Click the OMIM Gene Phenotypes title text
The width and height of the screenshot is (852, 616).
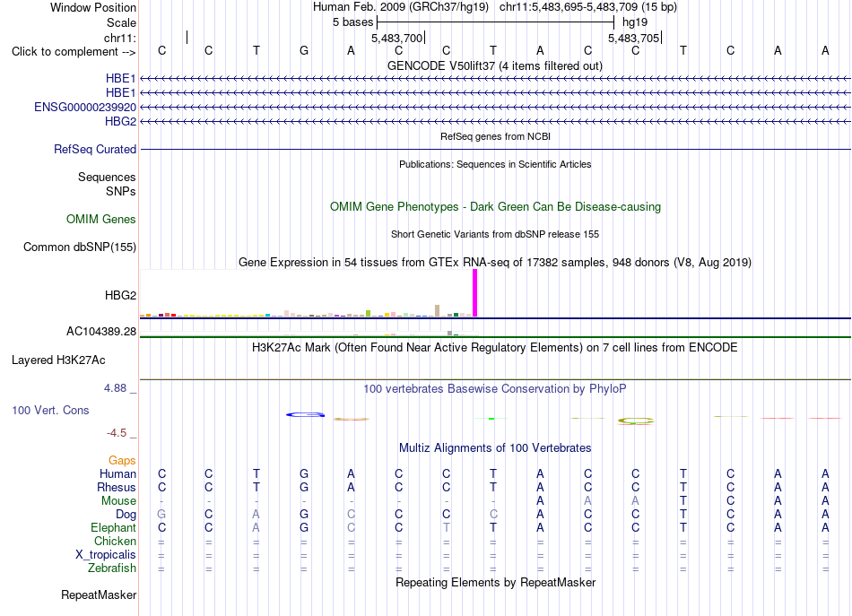click(x=496, y=206)
